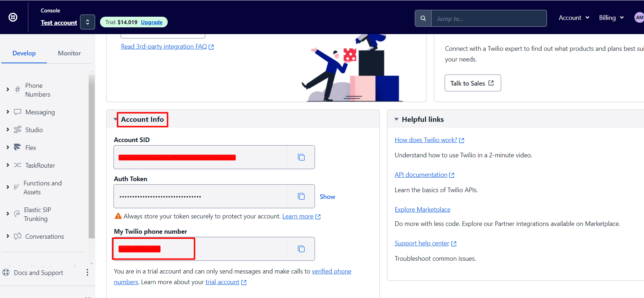This screenshot has width=644, height=298.
Task: Copy the Auth Token value
Action: 301,196
